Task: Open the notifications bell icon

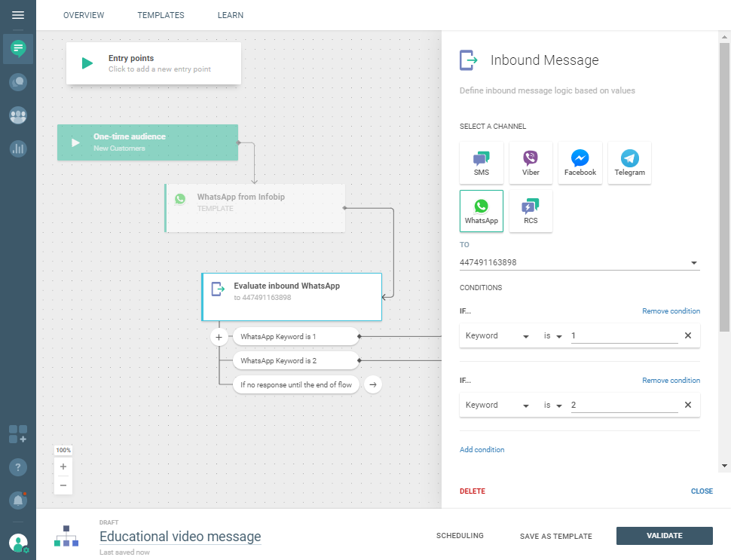Action: tap(18, 499)
